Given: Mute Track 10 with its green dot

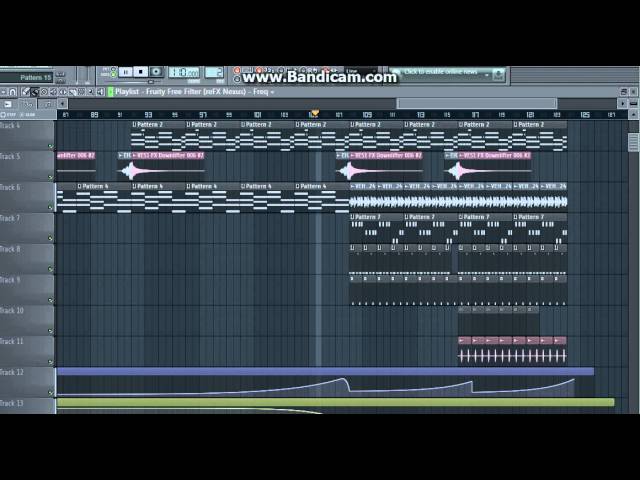Looking at the screenshot, I should click(x=51, y=331).
